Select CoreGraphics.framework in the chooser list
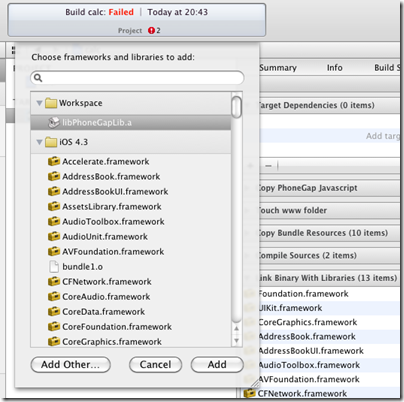Screen dimensions: 404x402 coord(131,341)
